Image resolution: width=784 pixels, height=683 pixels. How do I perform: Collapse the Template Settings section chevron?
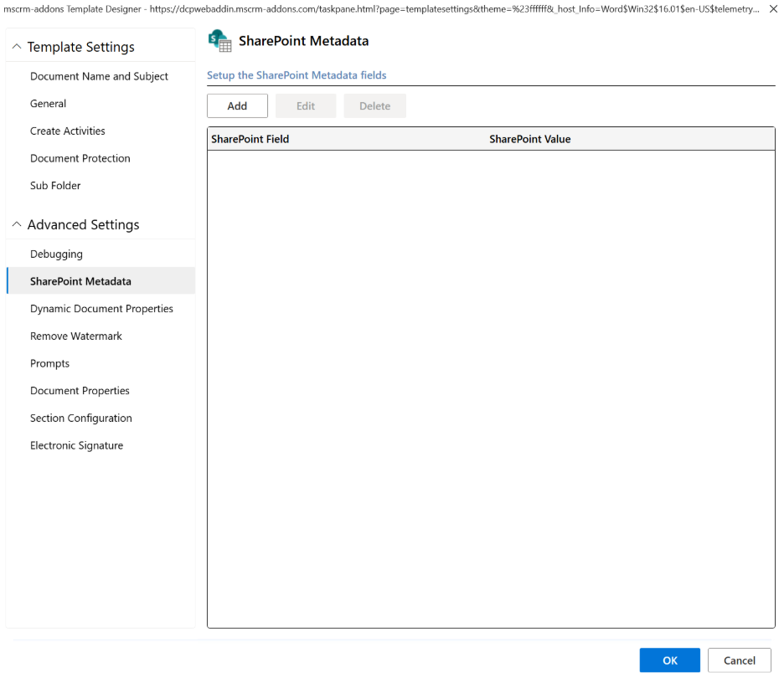[x=17, y=48]
